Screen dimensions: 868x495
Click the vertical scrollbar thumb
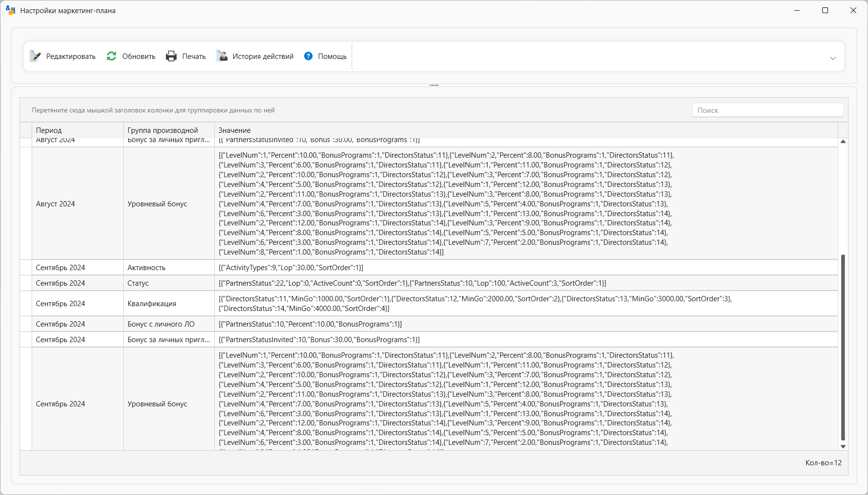843,348
